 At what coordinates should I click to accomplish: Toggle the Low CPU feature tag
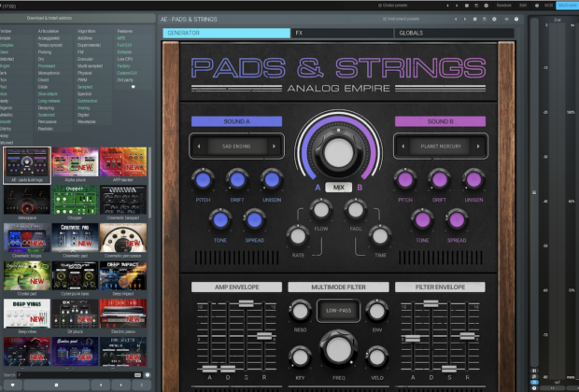125,59
